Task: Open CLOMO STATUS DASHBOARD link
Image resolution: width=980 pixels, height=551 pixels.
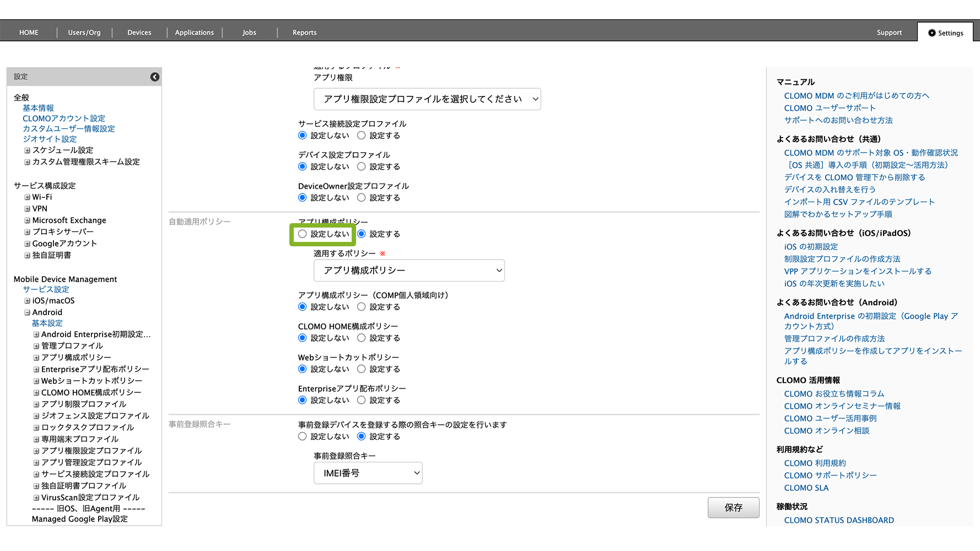Action: tap(838, 520)
